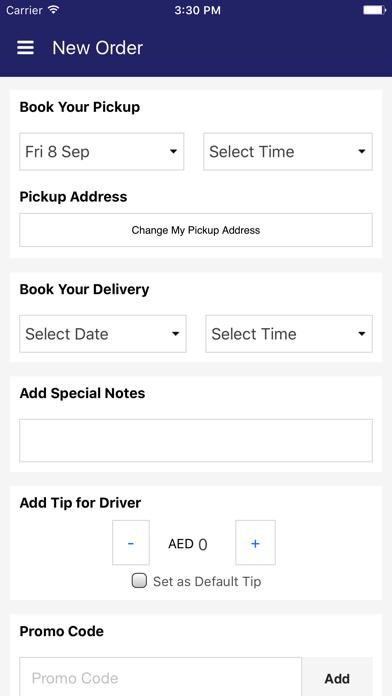Open the delivery Select Time dropdown
Viewport: 392px width, 696px height.
[289, 334]
